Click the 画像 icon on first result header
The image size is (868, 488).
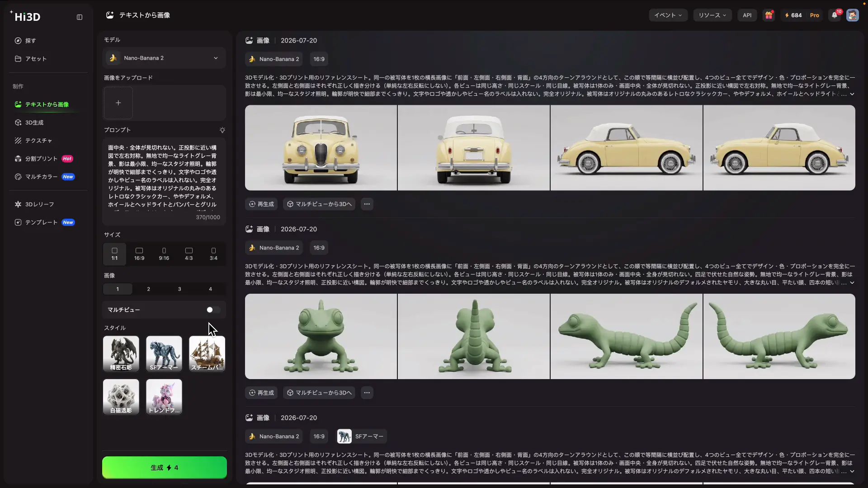tap(249, 41)
